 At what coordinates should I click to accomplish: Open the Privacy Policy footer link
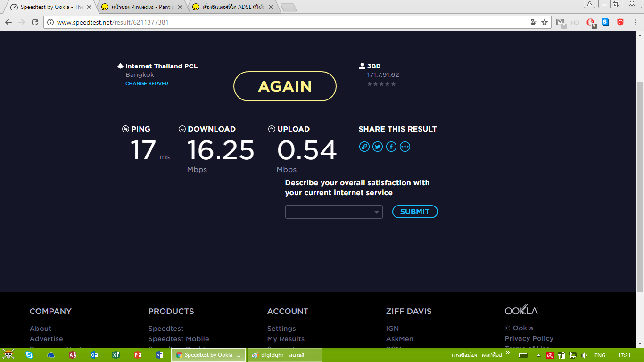[529, 338]
